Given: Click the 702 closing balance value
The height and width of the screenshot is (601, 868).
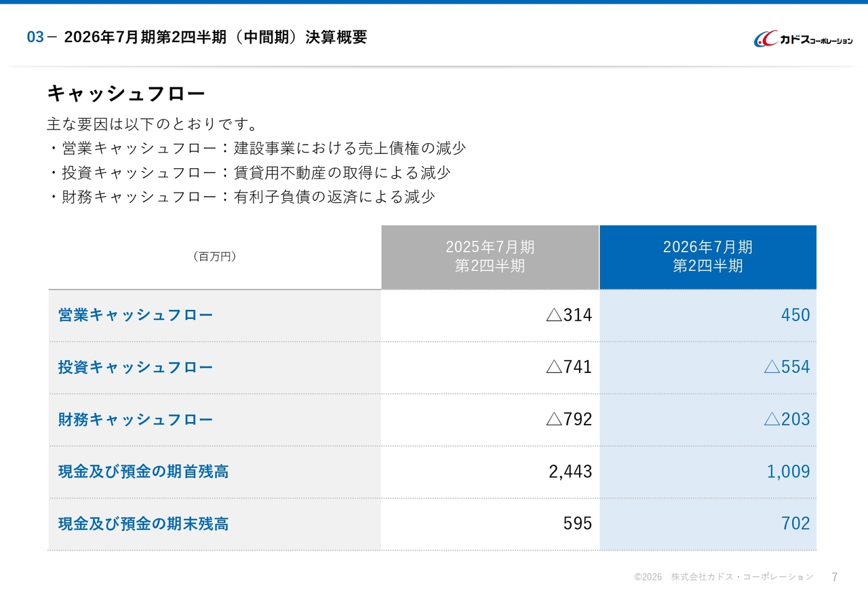Looking at the screenshot, I should click(795, 524).
